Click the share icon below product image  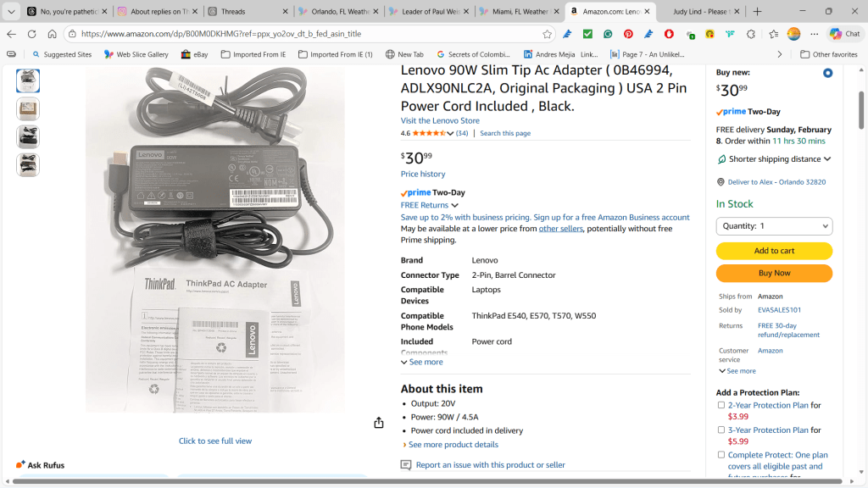(379, 423)
